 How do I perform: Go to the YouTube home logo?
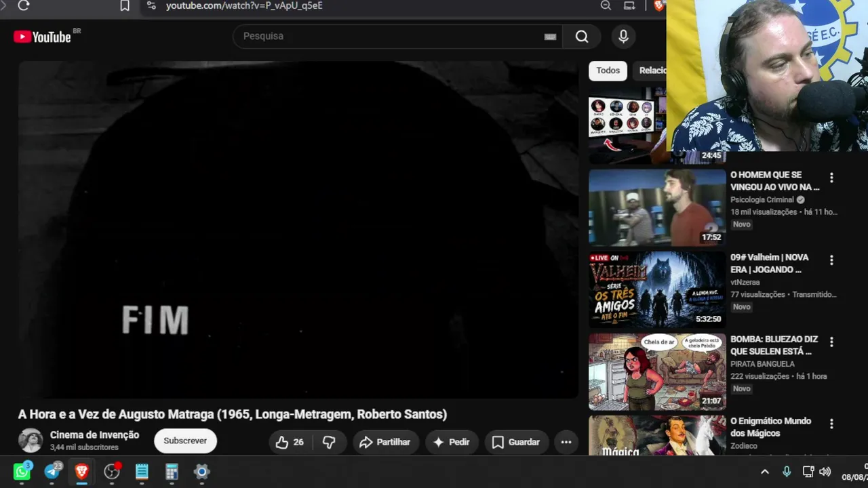click(43, 37)
